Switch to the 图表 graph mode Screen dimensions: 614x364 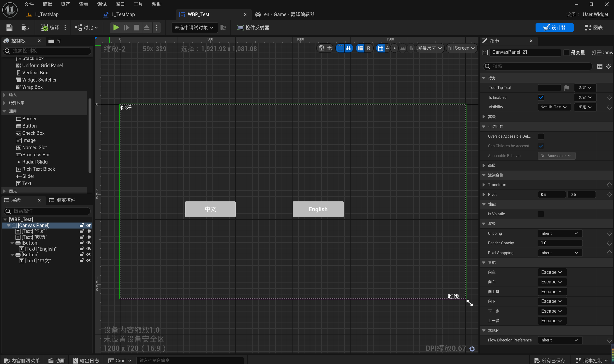593,28
